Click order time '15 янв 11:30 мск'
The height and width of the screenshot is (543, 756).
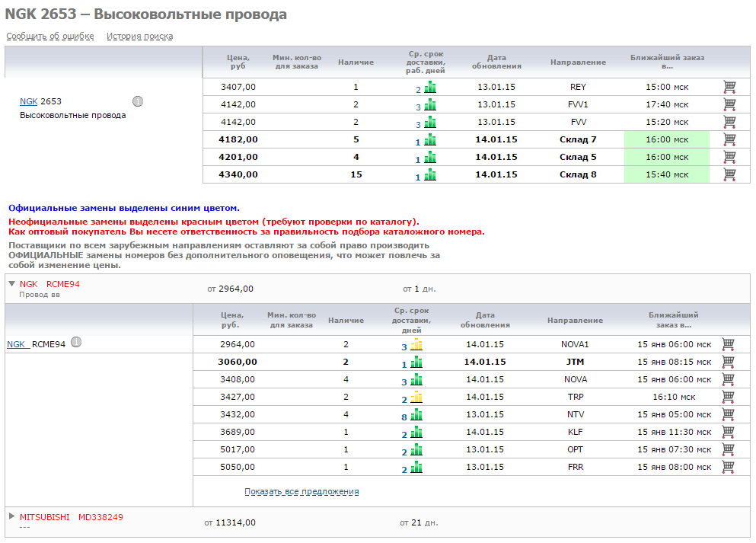pos(674,432)
